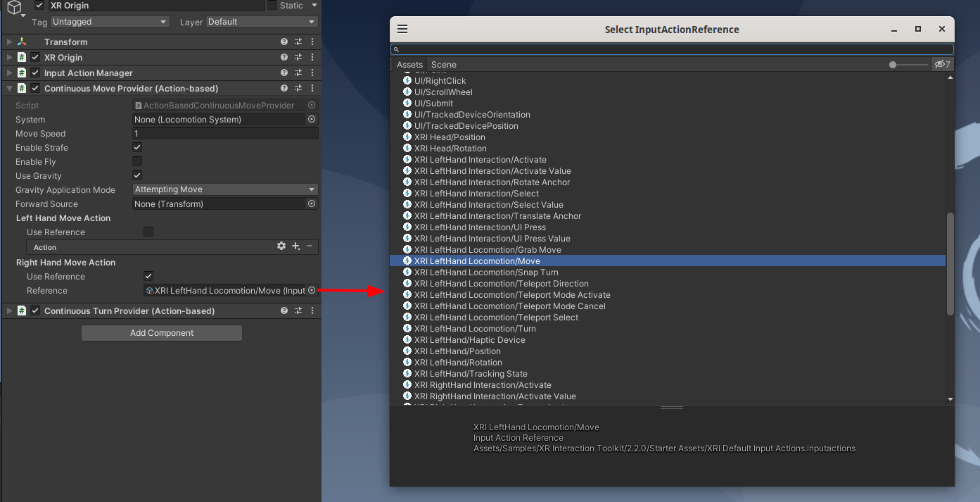
Task: Click the icon size slider handle
Action: 893,65
